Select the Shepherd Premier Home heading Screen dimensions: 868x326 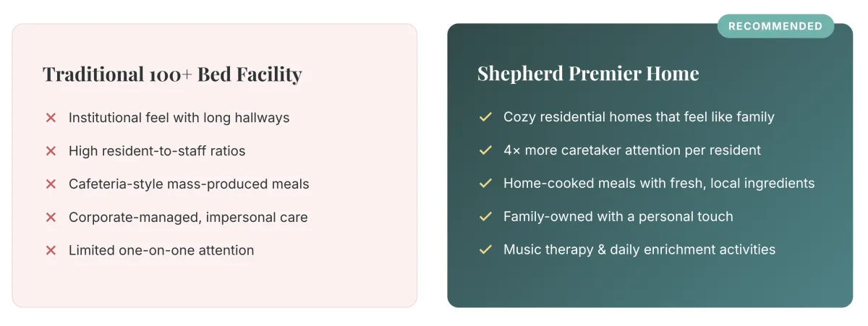coord(588,74)
